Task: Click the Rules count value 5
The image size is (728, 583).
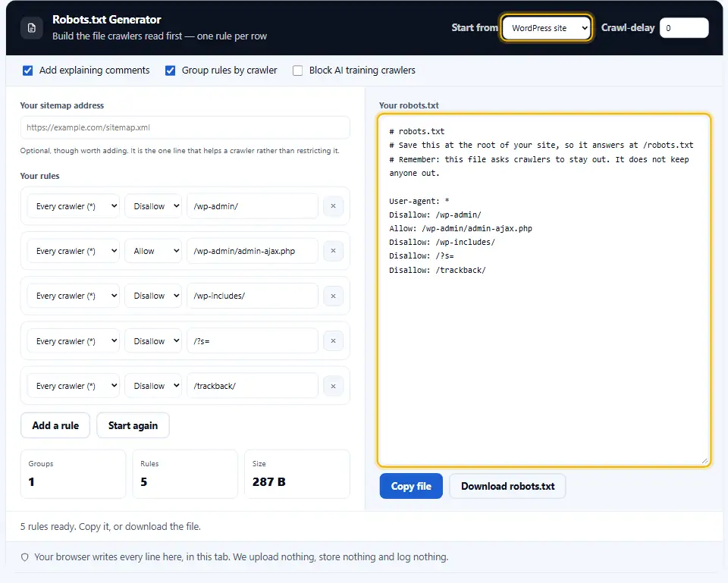Action: tap(144, 482)
